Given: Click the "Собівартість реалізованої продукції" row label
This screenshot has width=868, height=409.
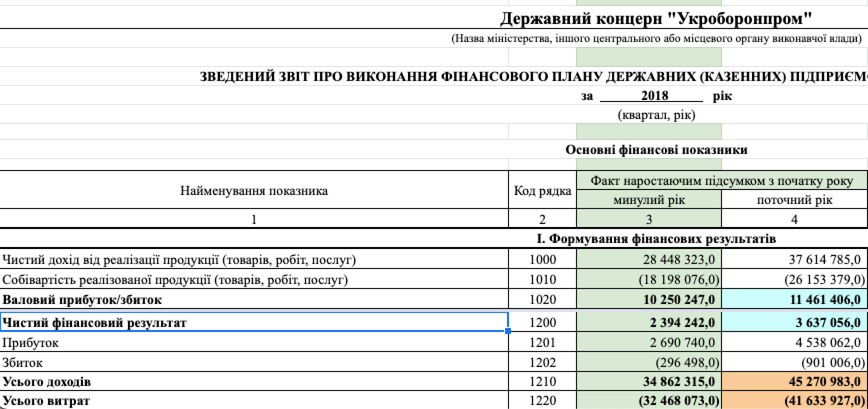Looking at the screenshot, I should coord(175,279).
